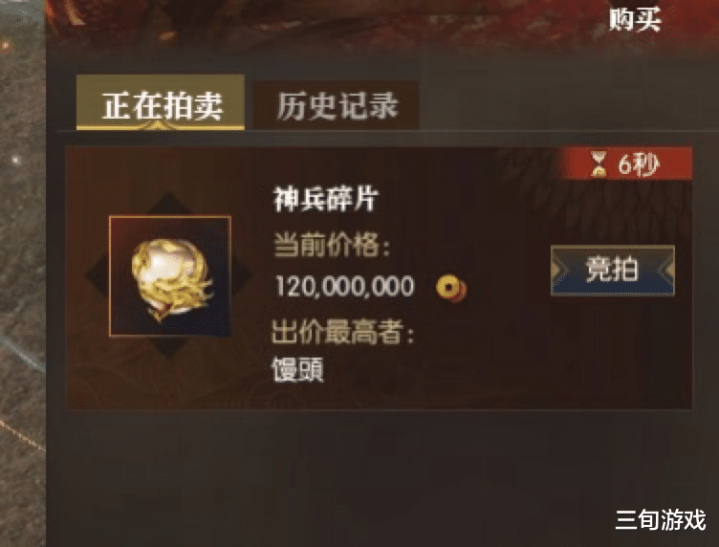
Task: Click the 三旬游戏 watermark text
Action: (x=661, y=520)
